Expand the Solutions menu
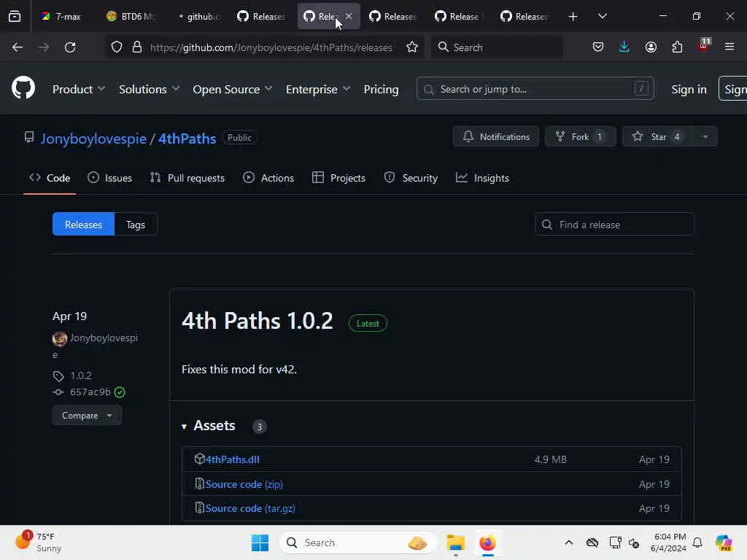747x560 pixels. (x=149, y=89)
